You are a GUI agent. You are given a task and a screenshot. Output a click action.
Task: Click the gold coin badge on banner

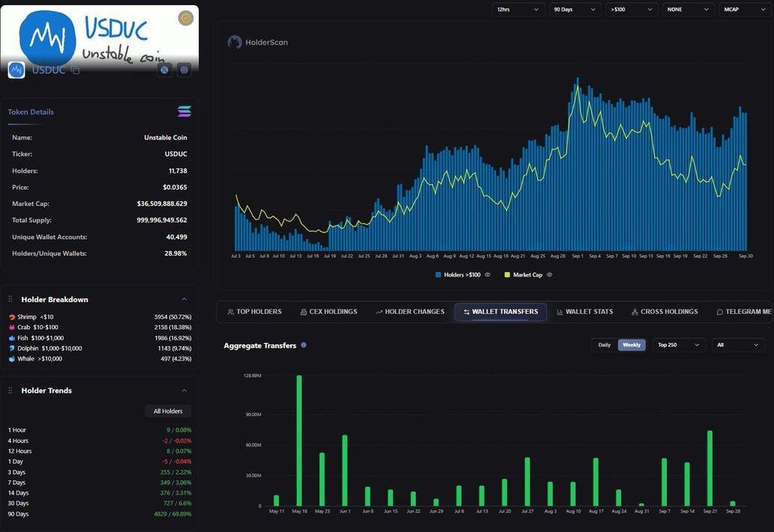tap(185, 18)
